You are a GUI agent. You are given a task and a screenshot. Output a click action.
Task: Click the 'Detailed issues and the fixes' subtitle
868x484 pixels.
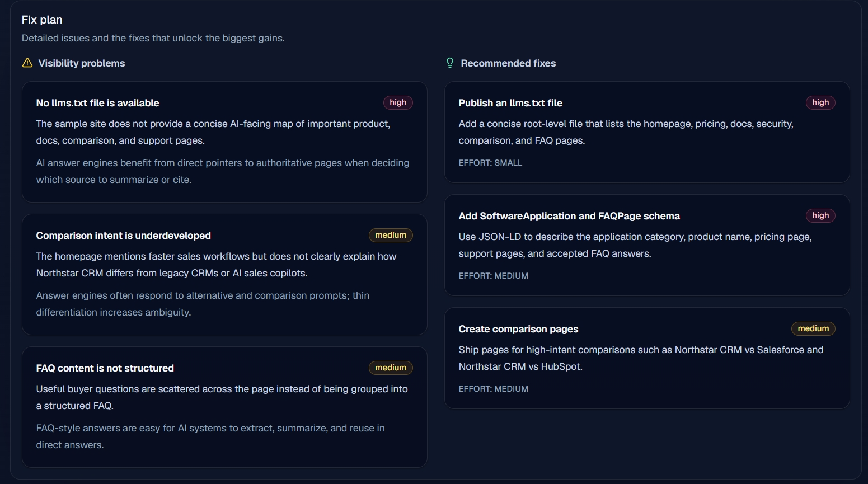click(x=153, y=38)
